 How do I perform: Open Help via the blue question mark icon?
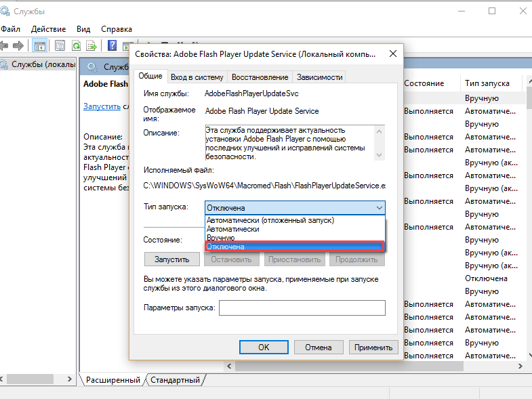[112, 45]
